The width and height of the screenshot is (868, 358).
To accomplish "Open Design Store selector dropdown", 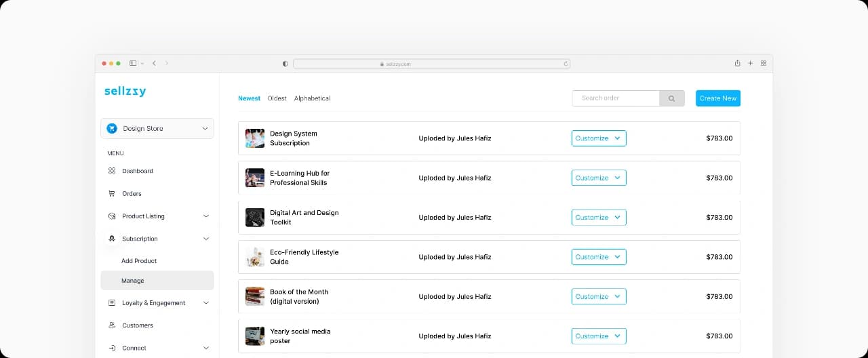I will tap(157, 128).
